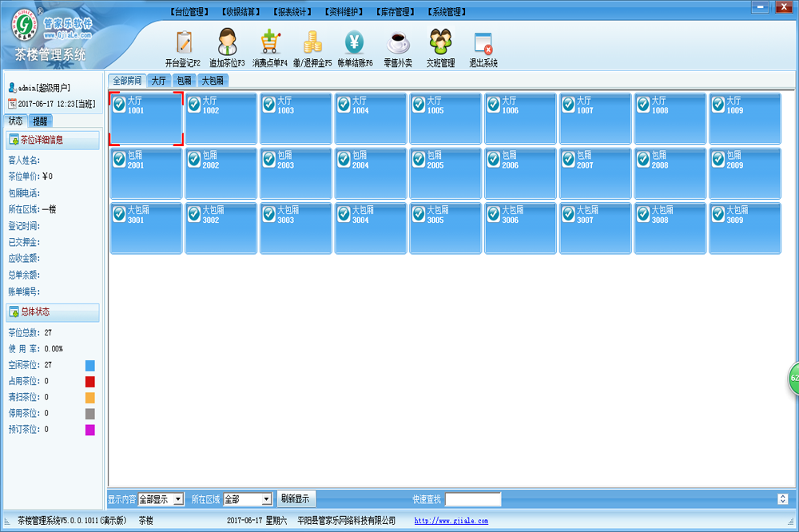Open the 【资料维护】 menu
The height and width of the screenshot is (532, 799).
pyautogui.click(x=344, y=12)
